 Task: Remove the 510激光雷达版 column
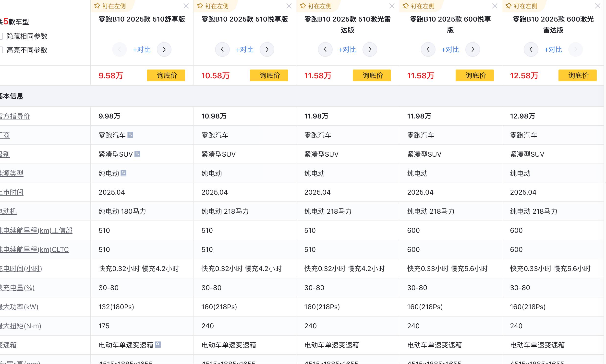tap(392, 6)
